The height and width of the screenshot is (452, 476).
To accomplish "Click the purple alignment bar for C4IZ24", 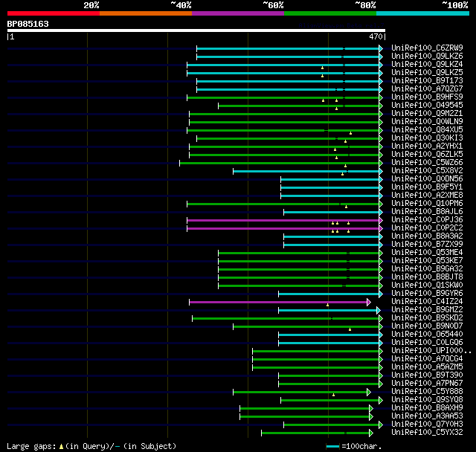I will [278, 302].
